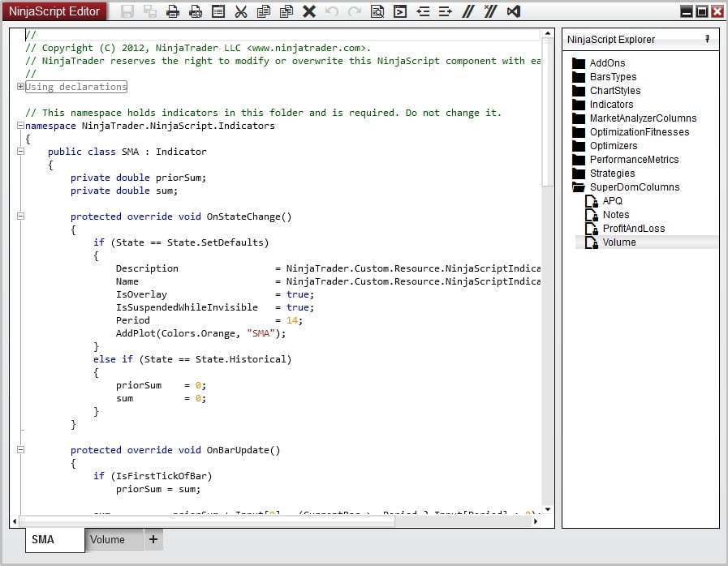Image resolution: width=728 pixels, height=566 pixels.
Task: Click the Delete X icon in toolbar
Action: pyautogui.click(x=309, y=11)
